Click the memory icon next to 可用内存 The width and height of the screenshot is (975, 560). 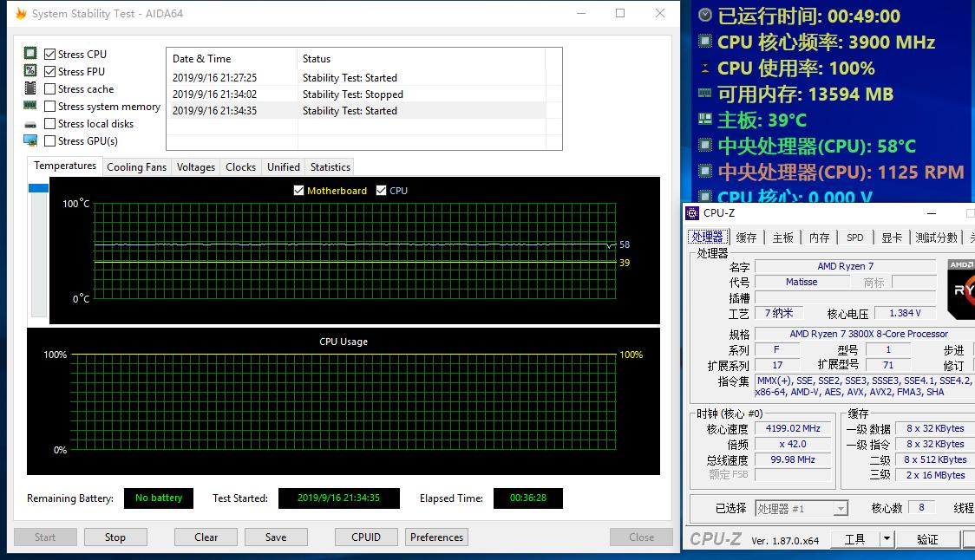(705, 94)
